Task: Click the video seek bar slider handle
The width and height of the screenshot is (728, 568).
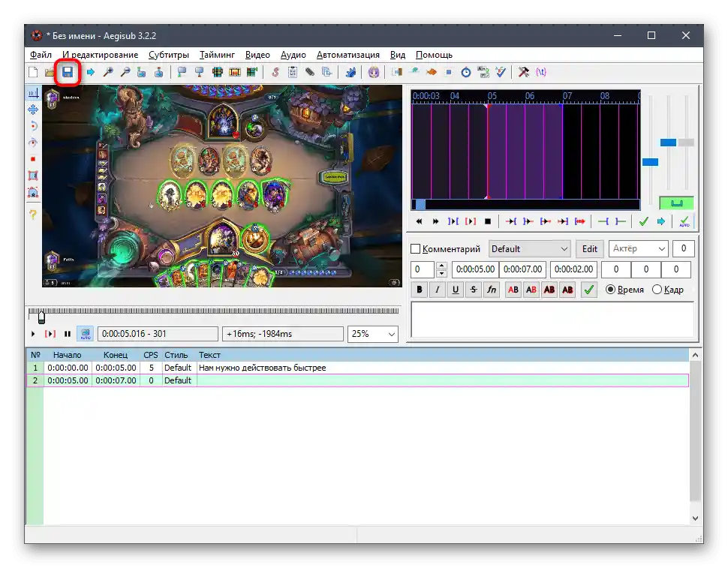Action: pos(41,317)
